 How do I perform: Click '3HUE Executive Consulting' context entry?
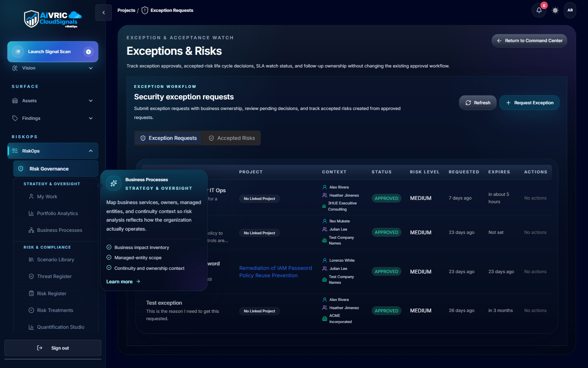[x=342, y=206]
